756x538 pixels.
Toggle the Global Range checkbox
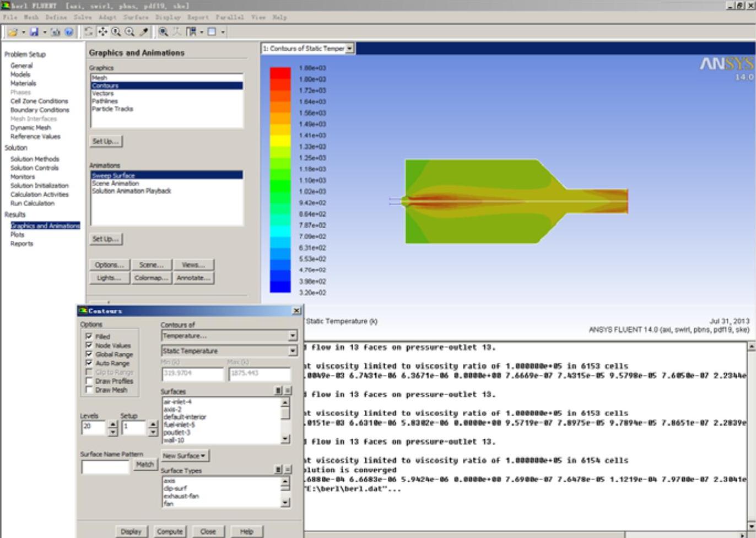(89, 354)
